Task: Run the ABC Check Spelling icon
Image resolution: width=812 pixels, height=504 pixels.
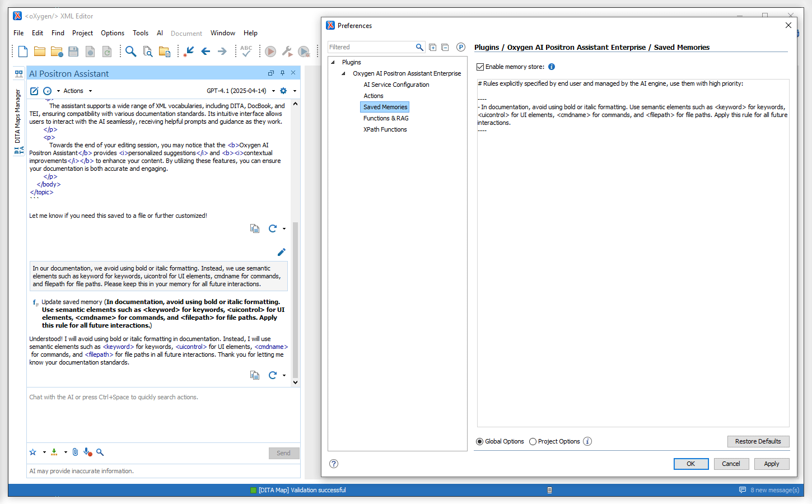Action: point(246,51)
